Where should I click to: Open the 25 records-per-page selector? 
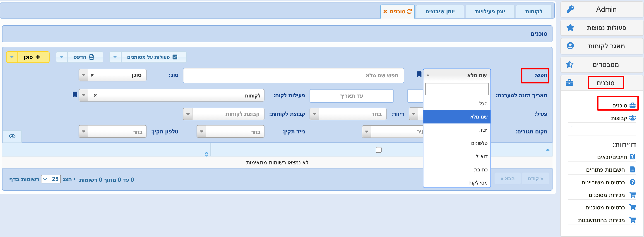tap(51, 179)
